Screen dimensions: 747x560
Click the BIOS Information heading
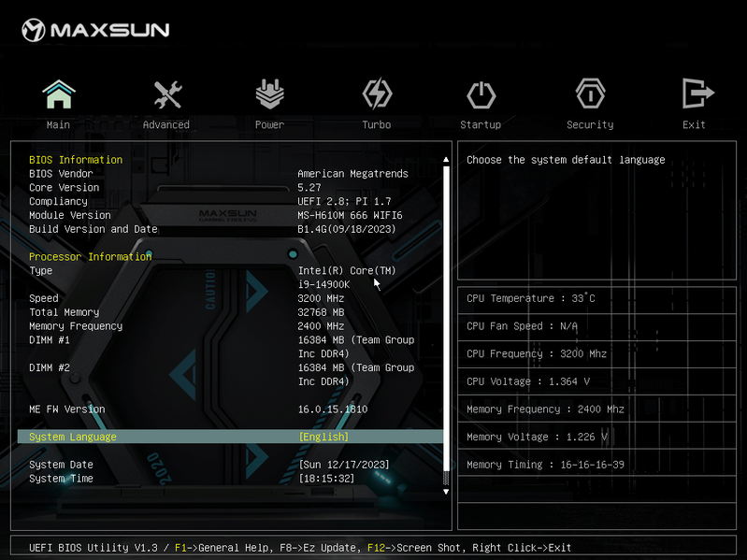[76, 160]
